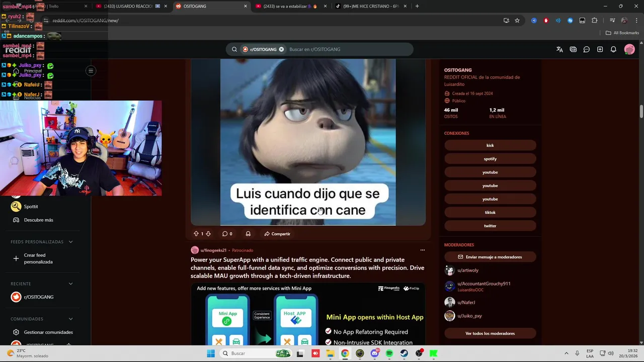Send a message to moderators
Viewport: 644px width, 362px height.
click(x=490, y=257)
